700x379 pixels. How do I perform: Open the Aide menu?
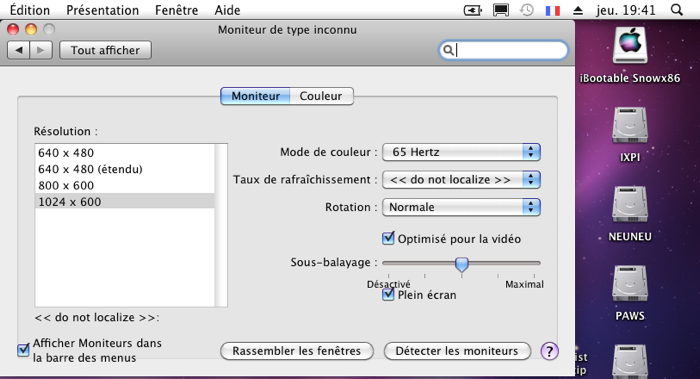pyautogui.click(x=227, y=10)
